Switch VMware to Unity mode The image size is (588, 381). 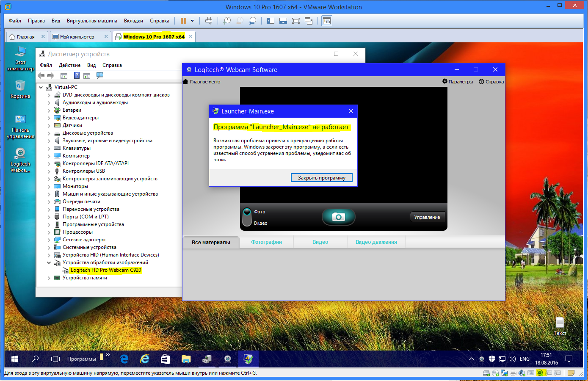pos(309,21)
